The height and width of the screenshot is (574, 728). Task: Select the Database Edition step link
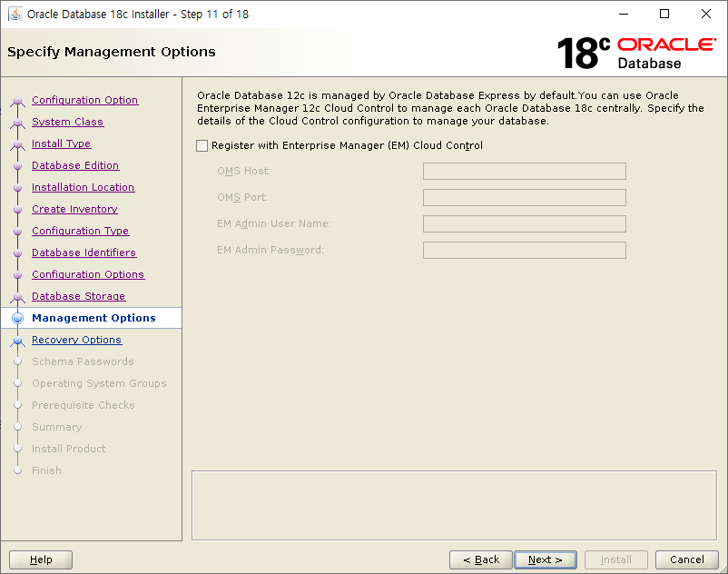(x=75, y=165)
